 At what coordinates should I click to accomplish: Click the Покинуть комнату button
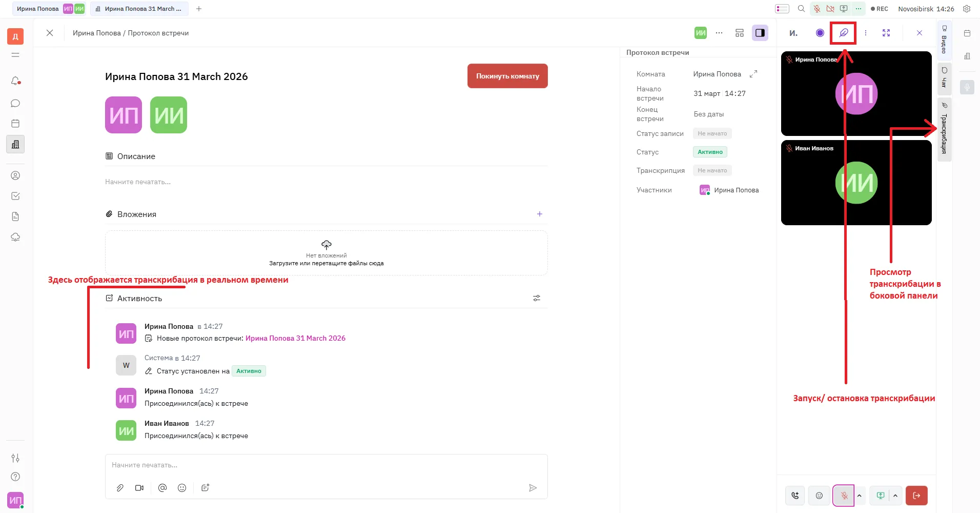507,76
